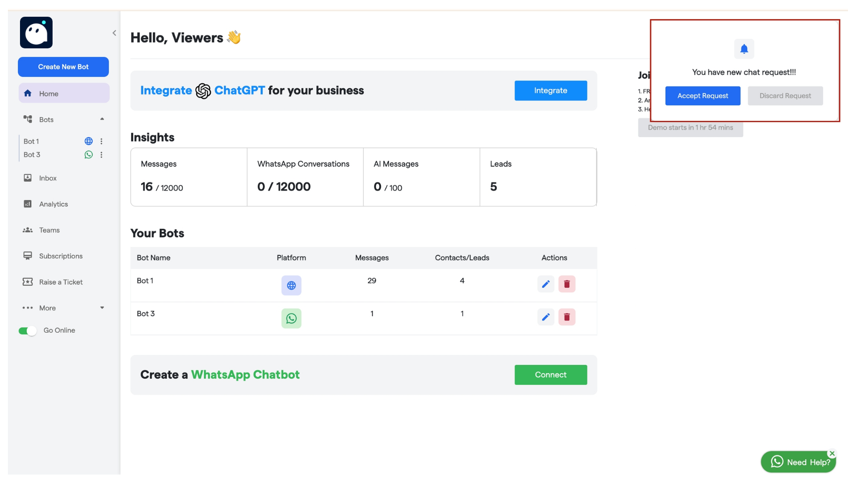Click the Messages column header
868x502 pixels.
(372, 258)
